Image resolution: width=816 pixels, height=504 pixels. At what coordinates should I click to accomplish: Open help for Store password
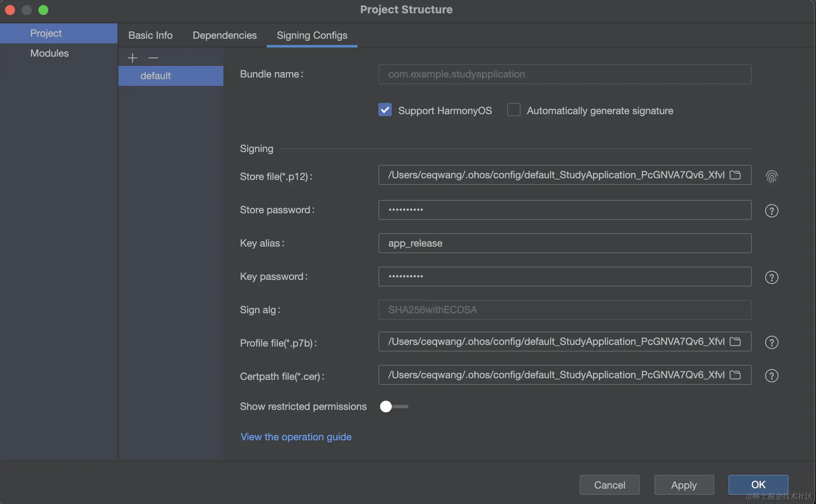771,211
